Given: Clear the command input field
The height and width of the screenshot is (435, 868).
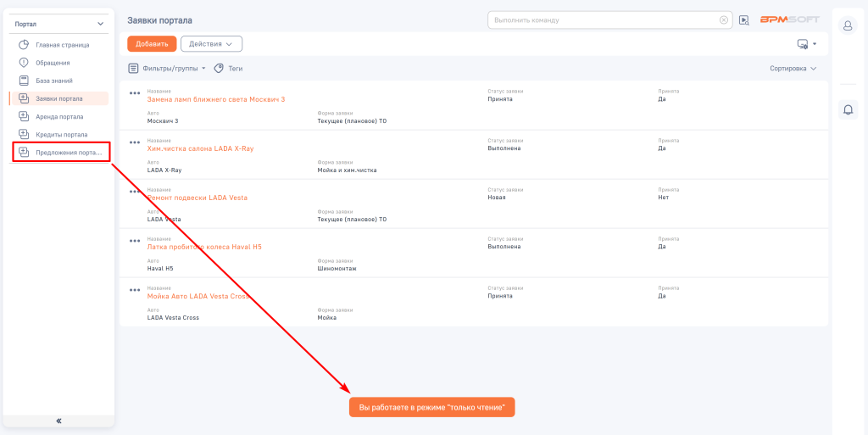Looking at the screenshot, I should [724, 20].
